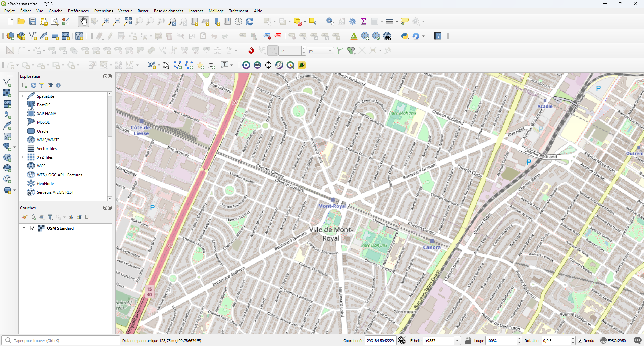The width and height of the screenshot is (644, 346).
Task: Open the Traitement menu
Action: 238,11
